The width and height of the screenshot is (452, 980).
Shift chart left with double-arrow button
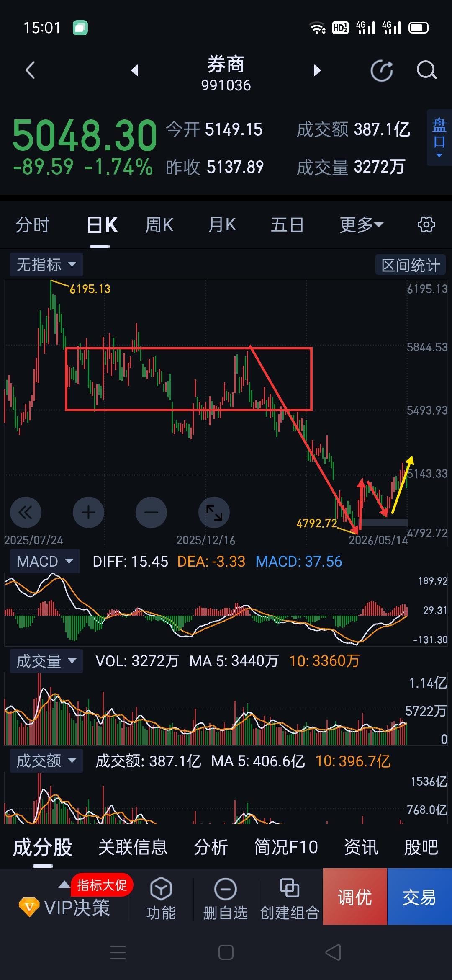pos(26,512)
